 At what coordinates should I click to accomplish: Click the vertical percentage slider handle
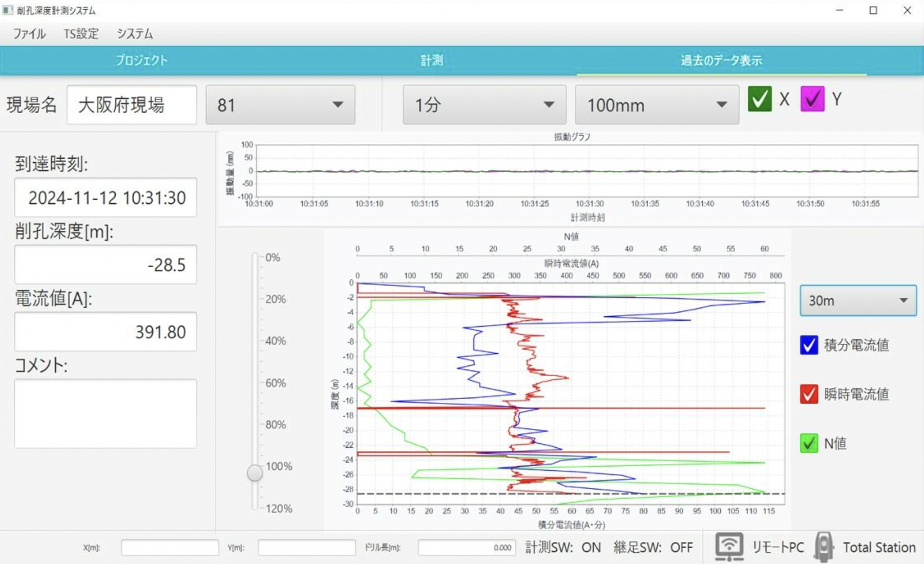255,473
